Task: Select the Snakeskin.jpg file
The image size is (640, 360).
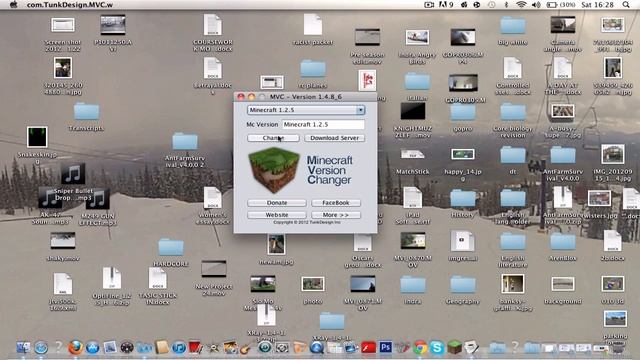Action: [x=37, y=145]
